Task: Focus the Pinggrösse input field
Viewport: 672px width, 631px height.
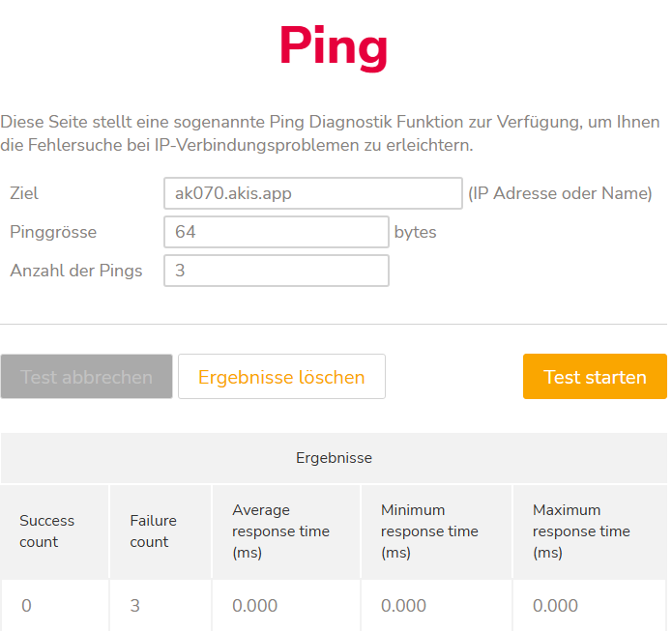Action: [x=277, y=232]
